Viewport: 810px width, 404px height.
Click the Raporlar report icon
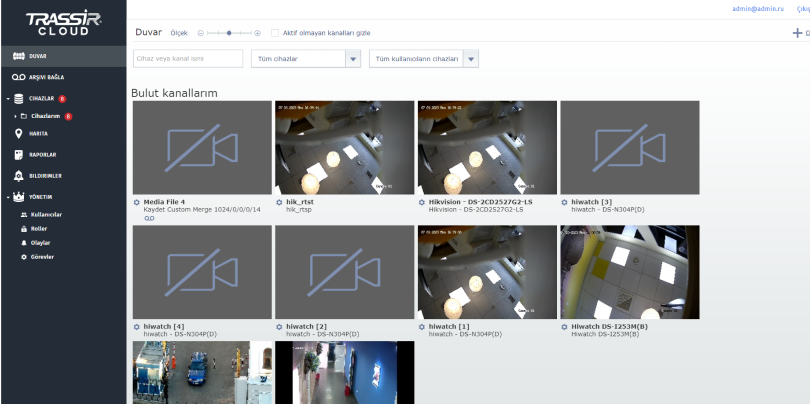coord(19,154)
